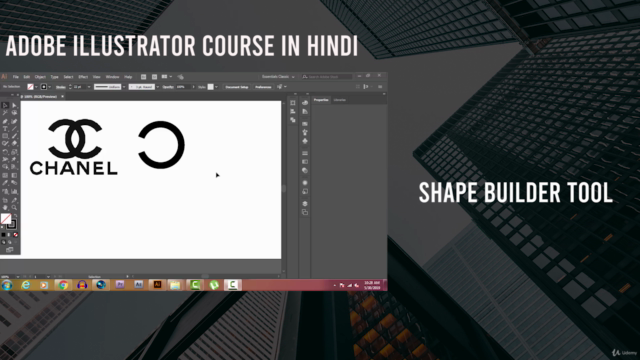Expand the Opacity value dropdown
This screenshot has width=640, height=360.
tap(193, 87)
